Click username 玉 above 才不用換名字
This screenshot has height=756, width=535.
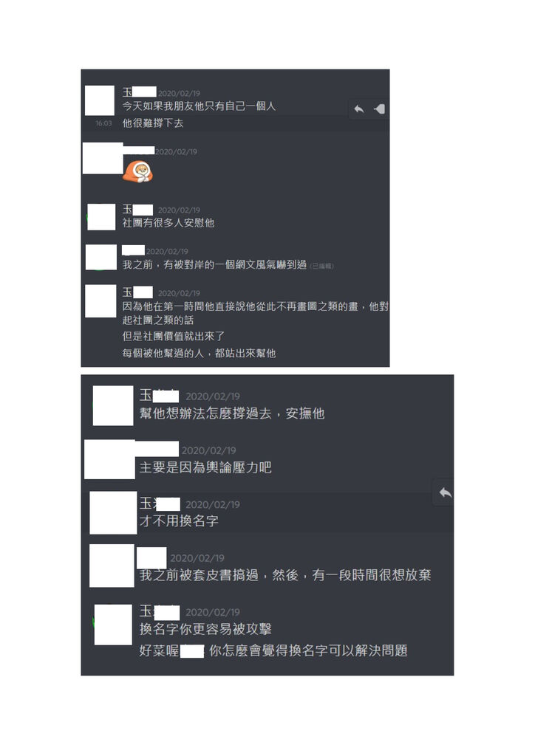[x=146, y=504]
